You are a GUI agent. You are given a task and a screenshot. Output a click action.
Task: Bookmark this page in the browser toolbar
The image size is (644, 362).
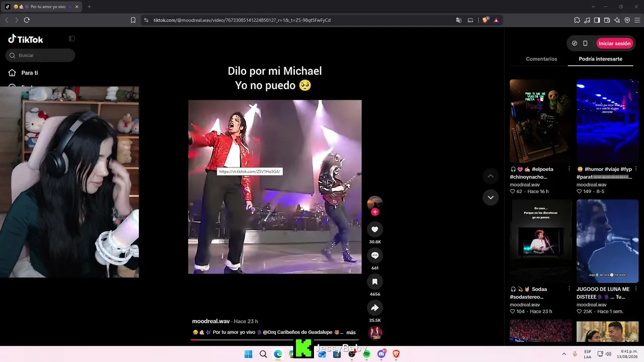133,20
